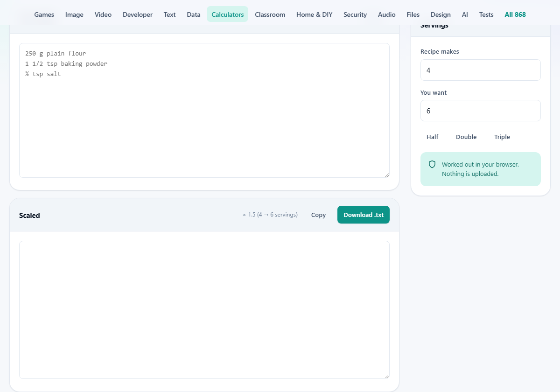Click inside the recipe ingredients text area
The width and height of the screenshot is (560, 392).
[x=204, y=111]
